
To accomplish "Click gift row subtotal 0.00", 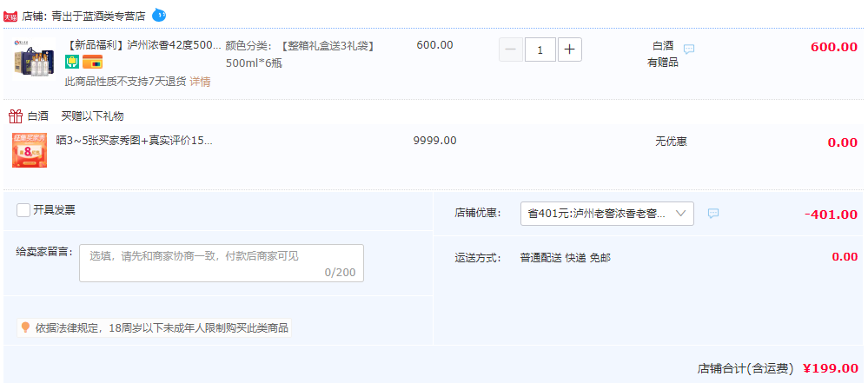I will (843, 142).
